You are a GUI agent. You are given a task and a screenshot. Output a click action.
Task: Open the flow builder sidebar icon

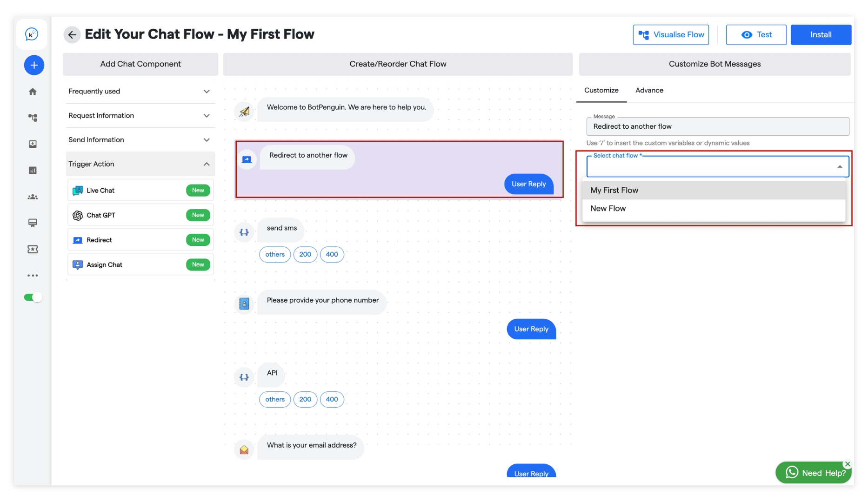(x=33, y=118)
